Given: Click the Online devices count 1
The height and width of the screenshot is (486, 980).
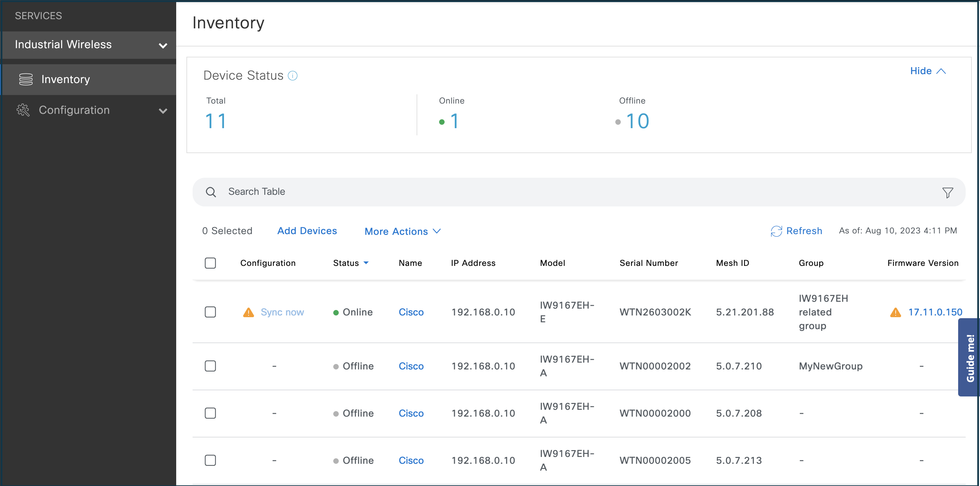Looking at the screenshot, I should (x=454, y=121).
